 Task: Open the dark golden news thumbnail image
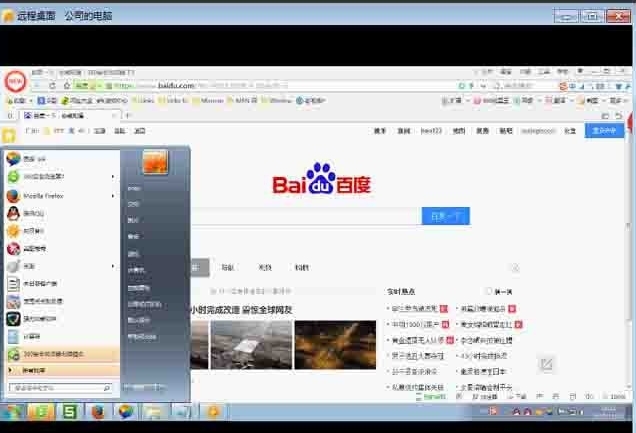tap(335, 345)
